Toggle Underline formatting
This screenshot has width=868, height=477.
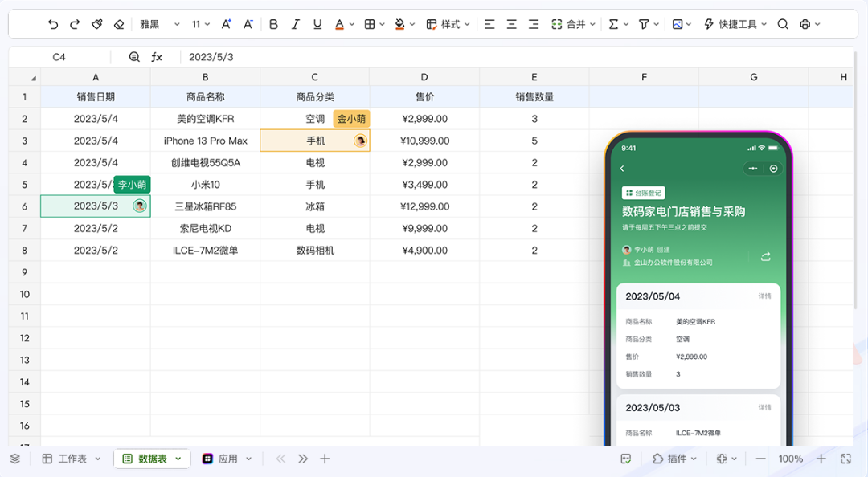[x=317, y=24]
